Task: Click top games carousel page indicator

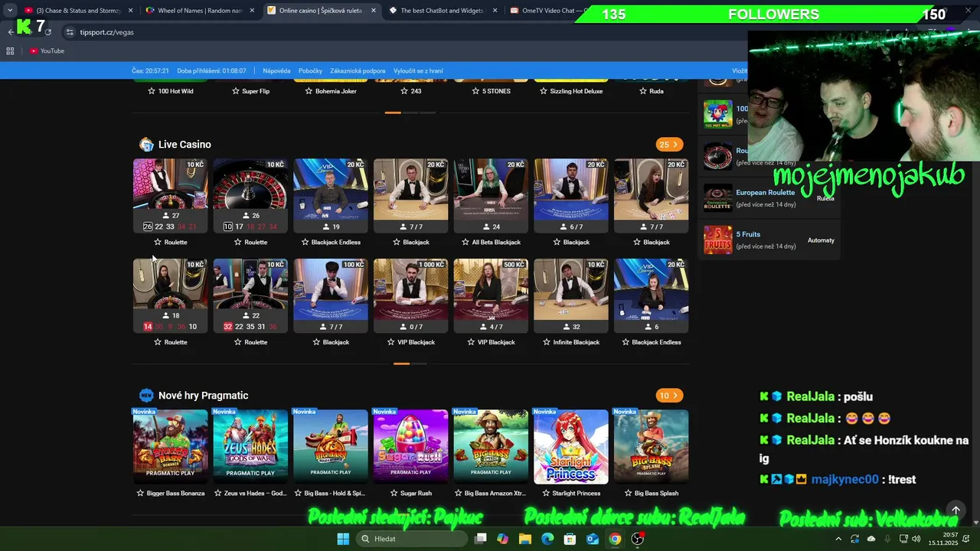Action: coord(410,112)
